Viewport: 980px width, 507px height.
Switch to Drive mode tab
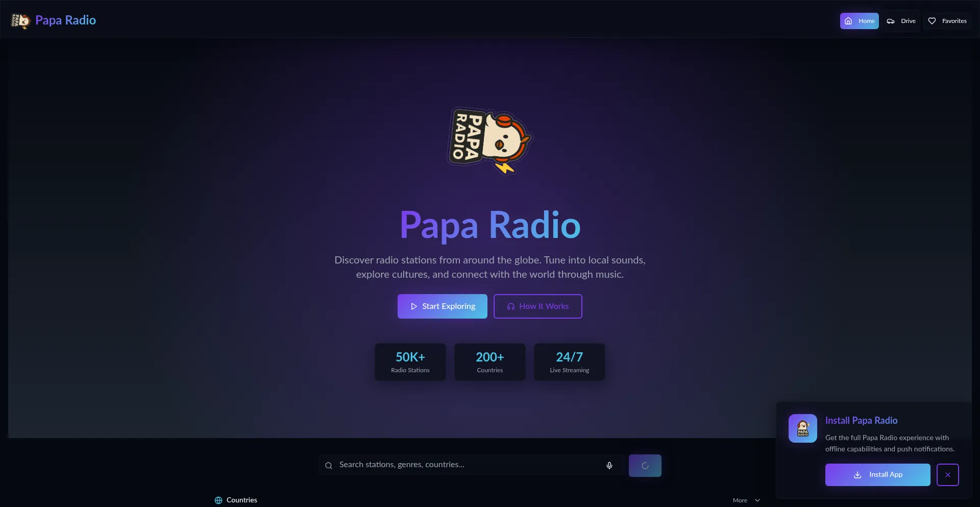pos(901,21)
